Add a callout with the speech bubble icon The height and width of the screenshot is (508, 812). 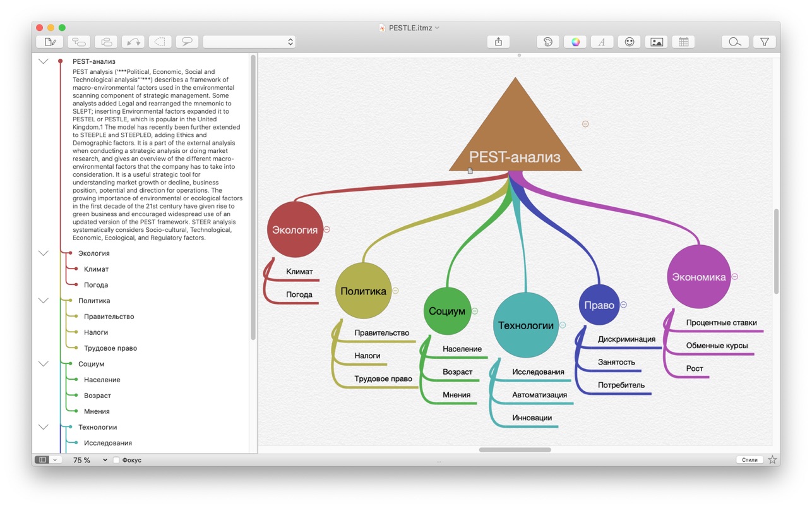coord(187,42)
